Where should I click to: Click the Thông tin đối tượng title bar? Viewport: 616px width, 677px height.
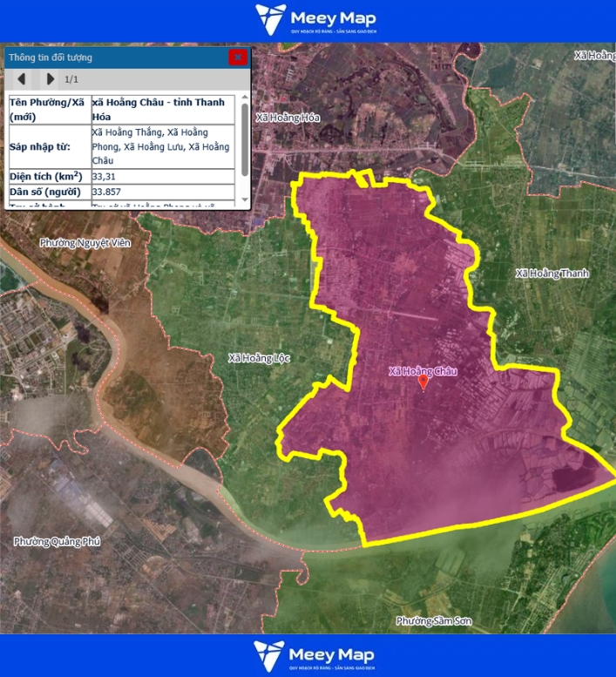(x=113, y=58)
